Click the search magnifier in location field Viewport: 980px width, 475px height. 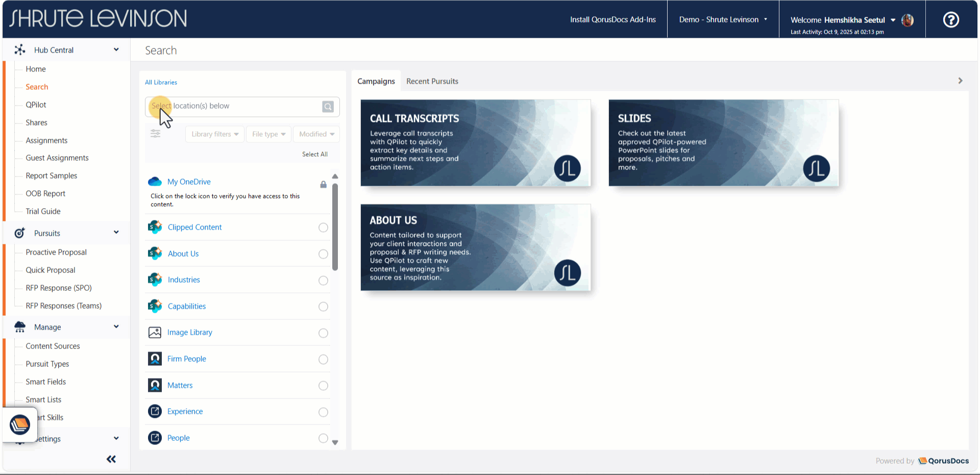(x=328, y=107)
